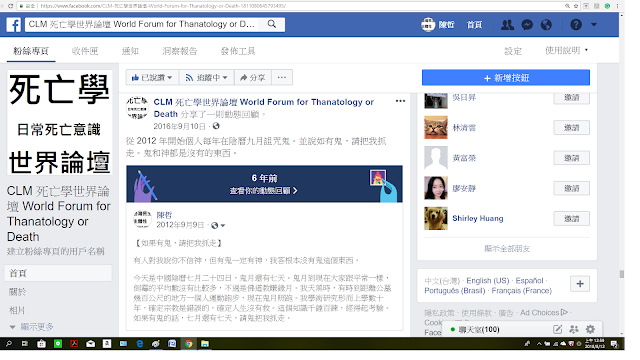Click the page avatar next to the post
This screenshot has width=640, height=360.
(137, 108)
